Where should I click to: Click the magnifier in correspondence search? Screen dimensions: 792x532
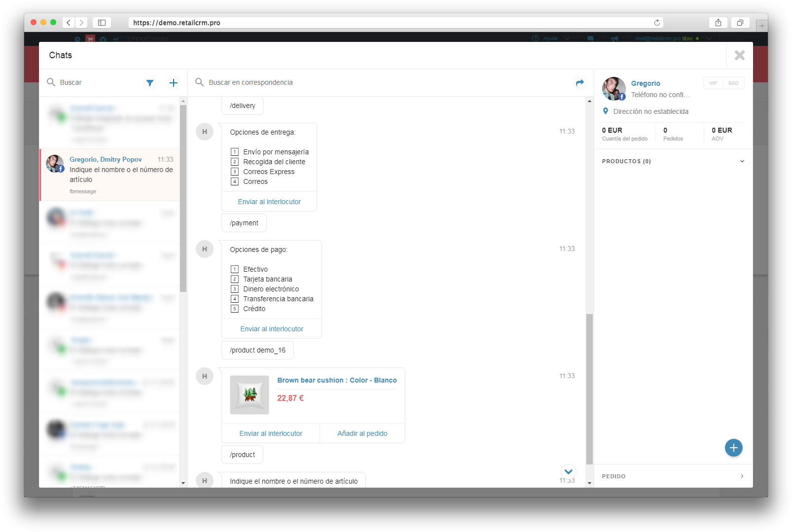[199, 82]
